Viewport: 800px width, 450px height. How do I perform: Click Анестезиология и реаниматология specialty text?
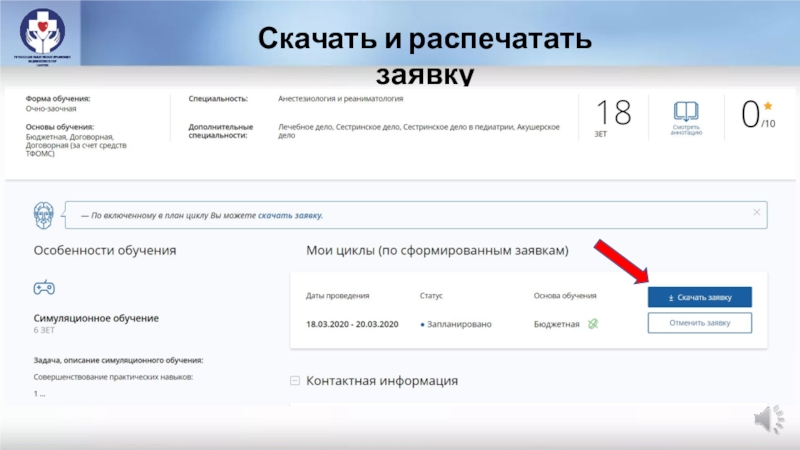pyautogui.click(x=340, y=98)
